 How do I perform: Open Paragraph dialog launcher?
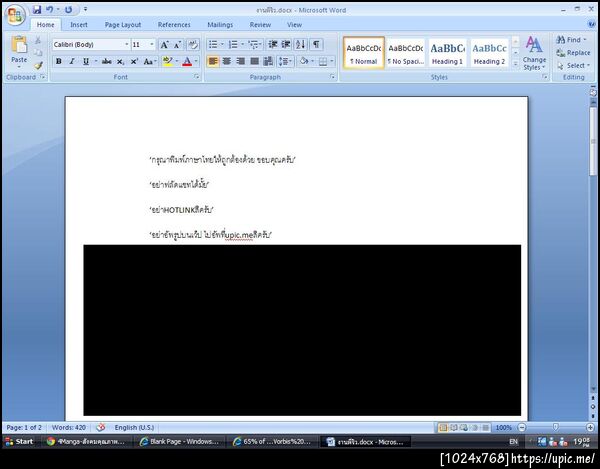click(x=332, y=77)
